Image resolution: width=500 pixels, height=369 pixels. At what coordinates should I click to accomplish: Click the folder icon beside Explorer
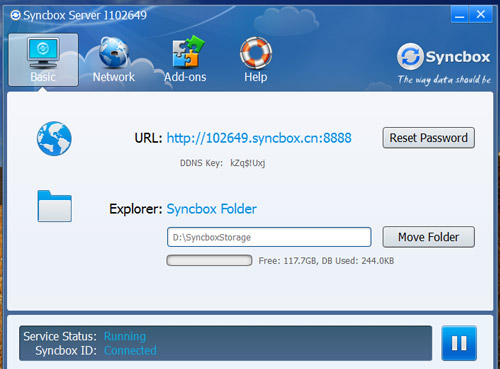click(54, 206)
